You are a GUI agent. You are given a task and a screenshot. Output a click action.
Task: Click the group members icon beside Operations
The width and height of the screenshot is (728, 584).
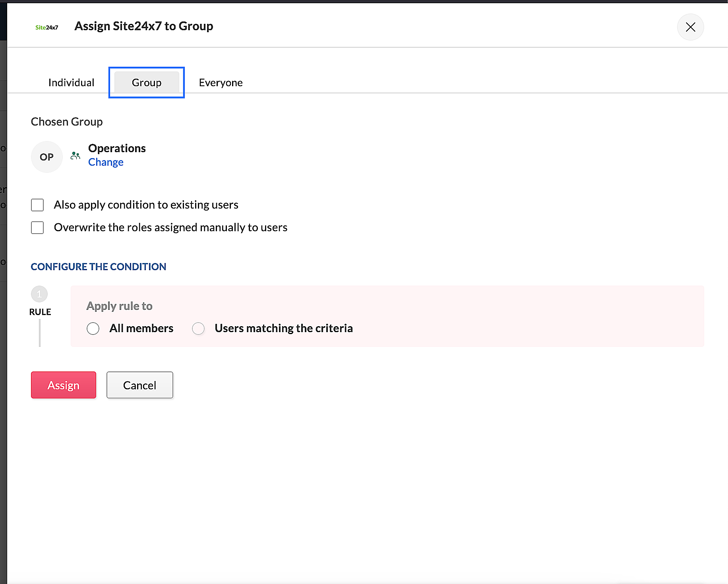(75, 156)
